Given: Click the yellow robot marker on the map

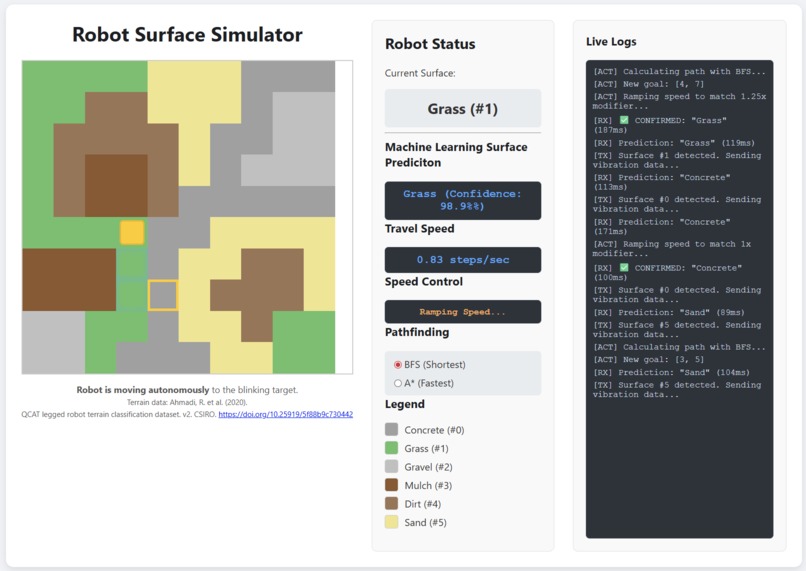Looking at the screenshot, I should [x=132, y=232].
